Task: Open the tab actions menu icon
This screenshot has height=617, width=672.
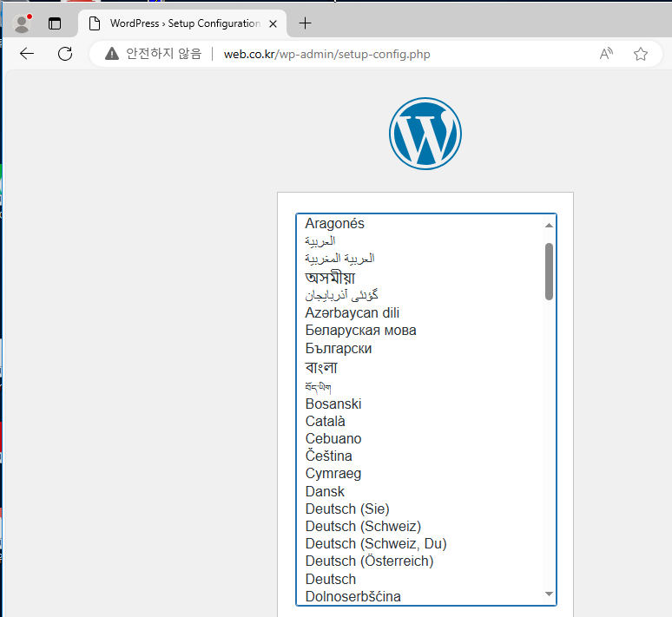Action: (55, 23)
